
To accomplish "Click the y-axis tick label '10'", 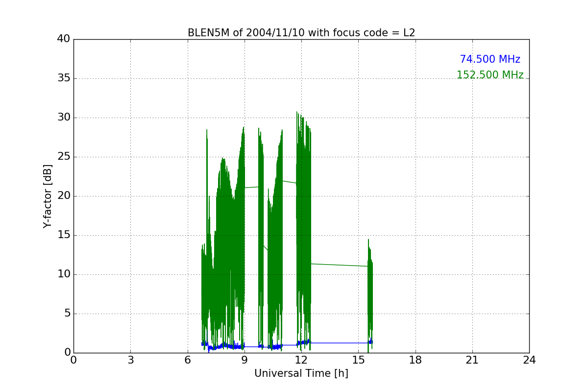I will 64,274.
